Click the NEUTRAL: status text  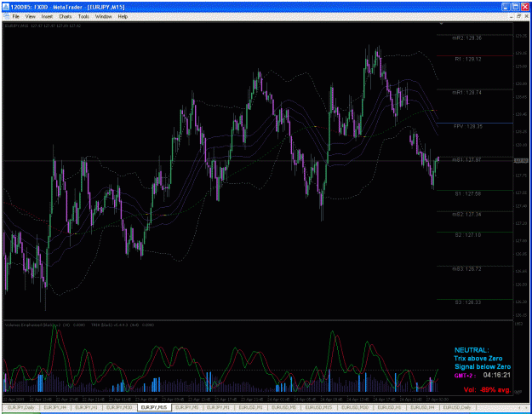(472, 350)
